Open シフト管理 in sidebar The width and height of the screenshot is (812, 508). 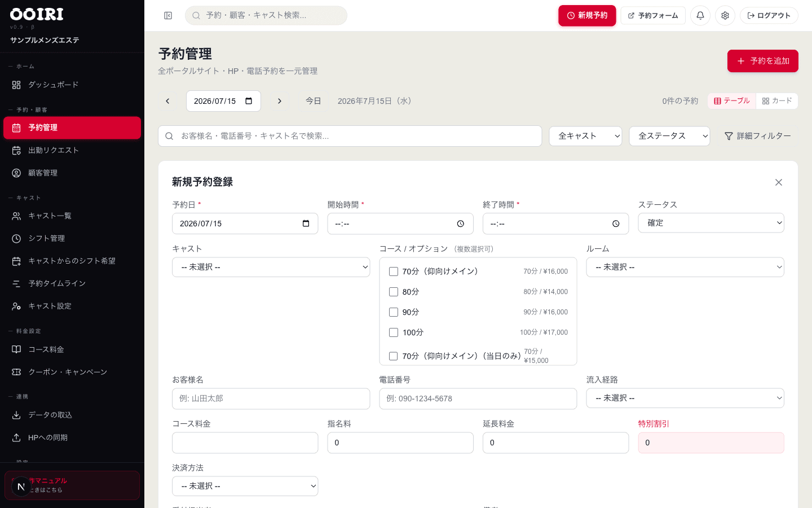[72, 238]
